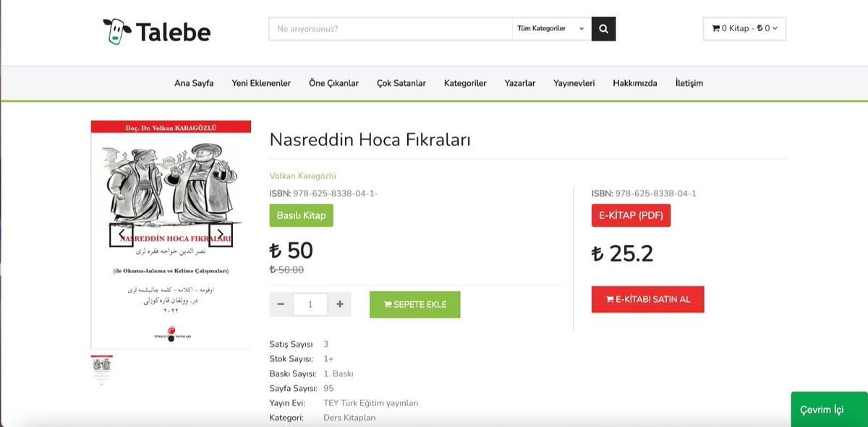The height and width of the screenshot is (427, 868).
Task: Open the Tüm Kategoriler dropdown
Action: point(552,29)
